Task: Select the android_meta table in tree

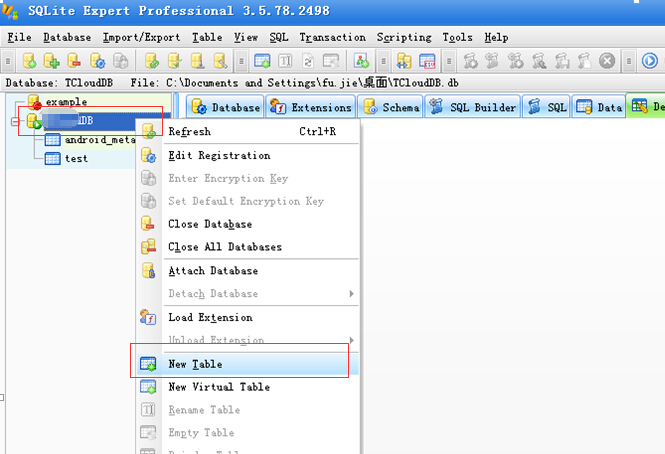Action: tap(100, 140)
